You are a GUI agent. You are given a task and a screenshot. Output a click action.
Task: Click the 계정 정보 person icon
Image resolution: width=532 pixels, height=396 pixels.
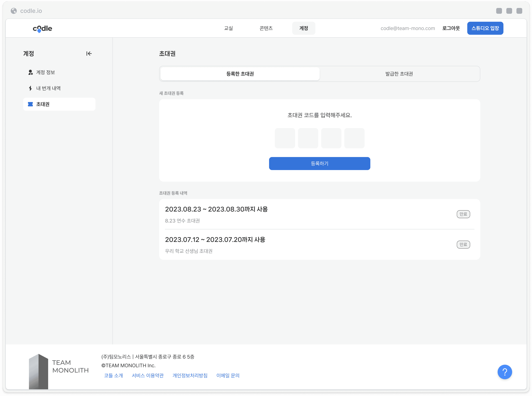click(30, 72)
